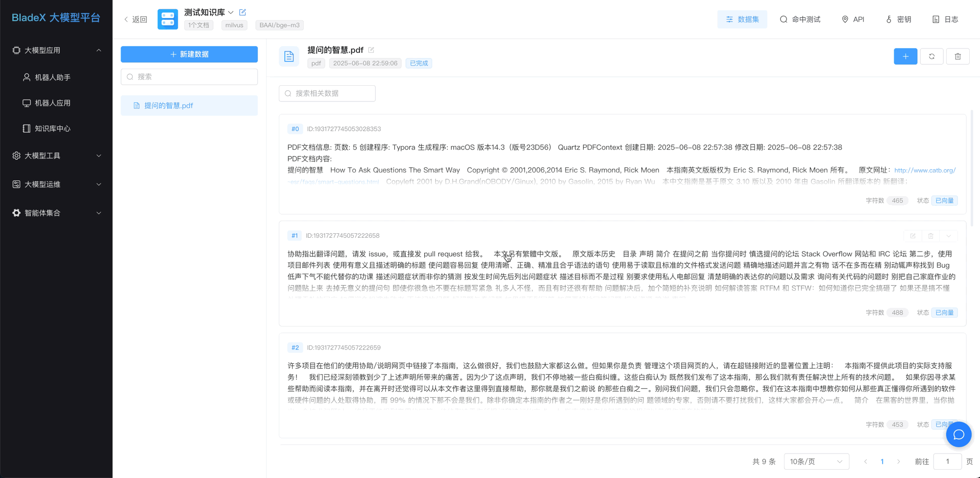This screenshot has height=478, width=980.
Task: Click edit icon on chunk #1 card
Action: point(913,236)
